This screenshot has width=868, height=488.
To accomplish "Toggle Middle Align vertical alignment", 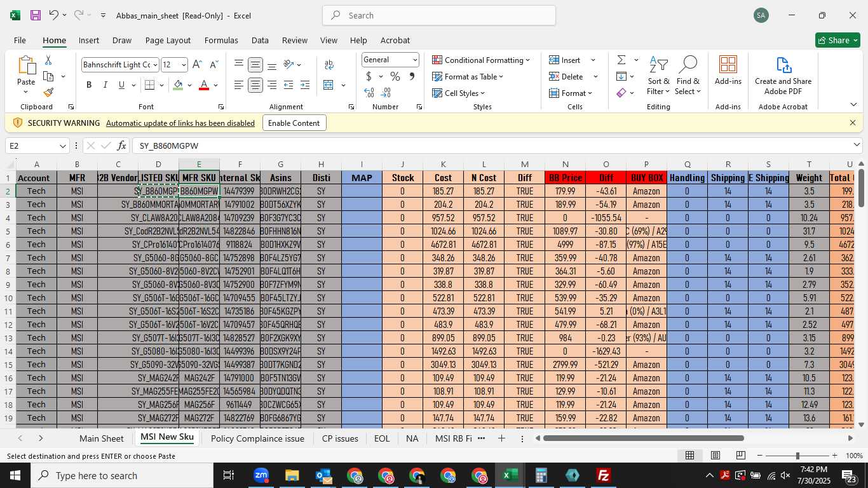I will 255,64.
